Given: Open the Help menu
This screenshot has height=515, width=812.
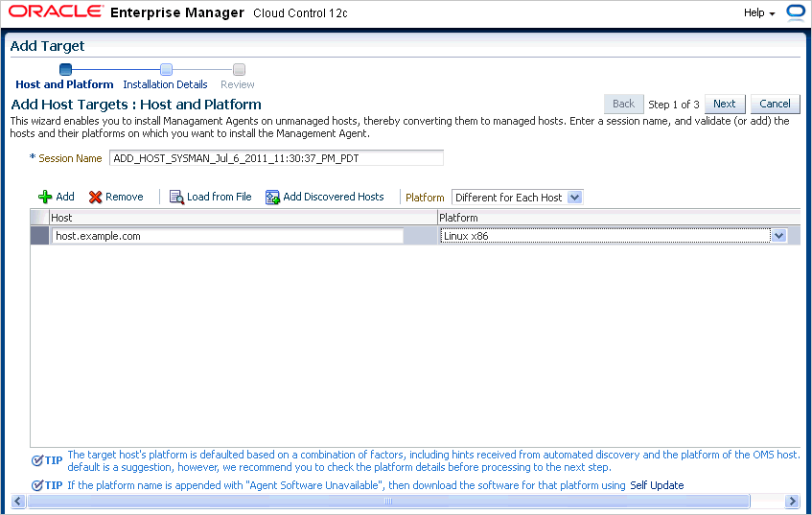Looking at the screenshot, I should [x=759, y=13].
